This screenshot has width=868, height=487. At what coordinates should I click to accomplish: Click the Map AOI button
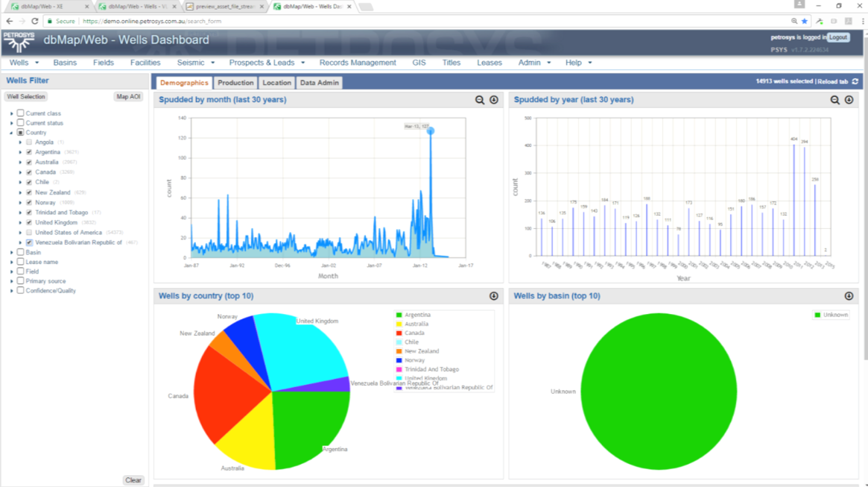(128, 96)
